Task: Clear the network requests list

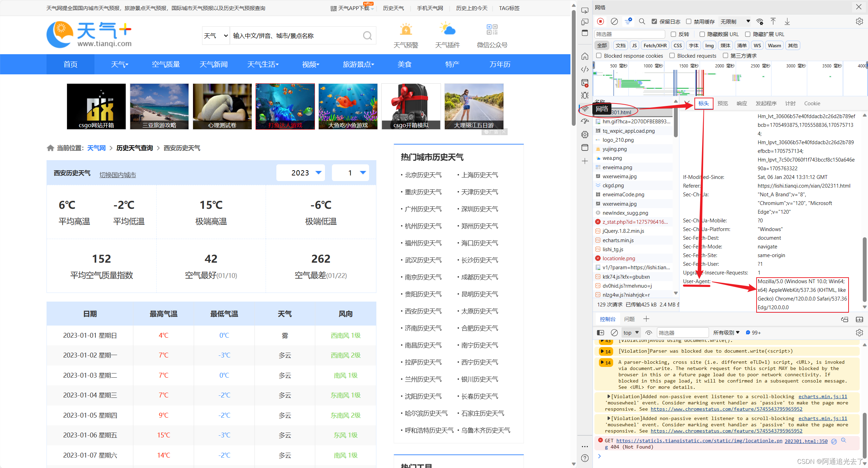Action: tap(614, 21)
